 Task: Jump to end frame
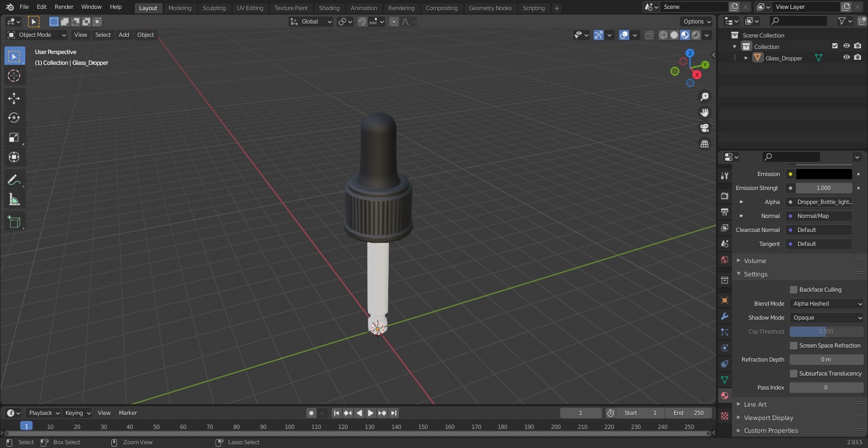(x=393, y=413)
